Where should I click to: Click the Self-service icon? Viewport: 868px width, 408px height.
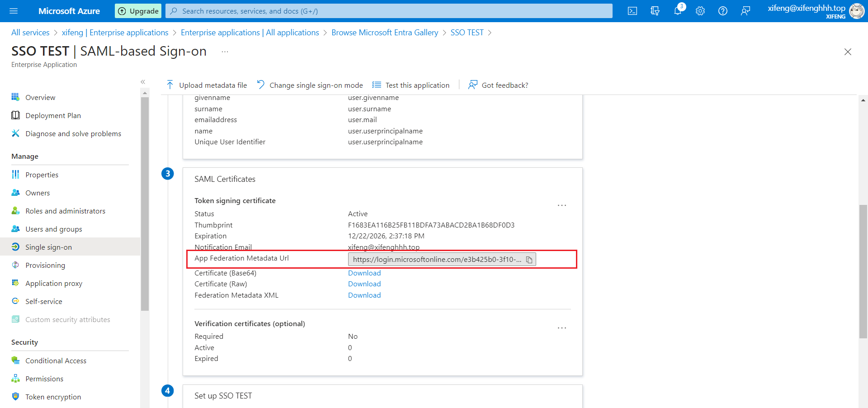click(15, 301)
